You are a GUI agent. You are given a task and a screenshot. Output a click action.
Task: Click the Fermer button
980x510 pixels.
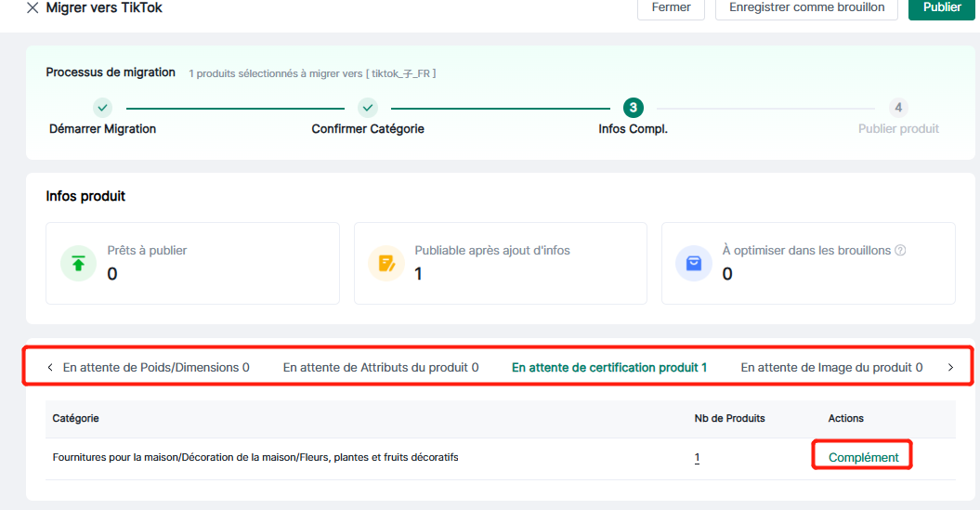[671, 7]
